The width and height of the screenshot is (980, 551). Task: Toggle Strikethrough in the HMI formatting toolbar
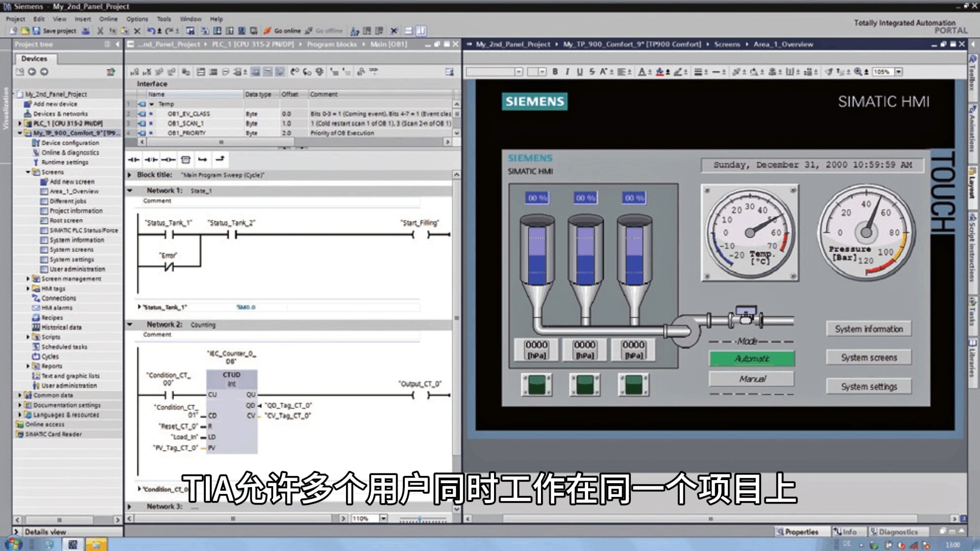(592, 72)
